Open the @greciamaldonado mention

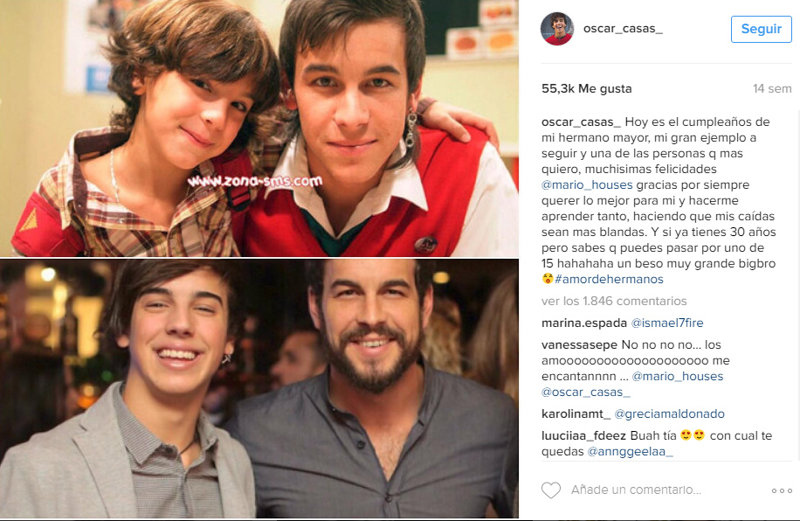tap(669, 414)
